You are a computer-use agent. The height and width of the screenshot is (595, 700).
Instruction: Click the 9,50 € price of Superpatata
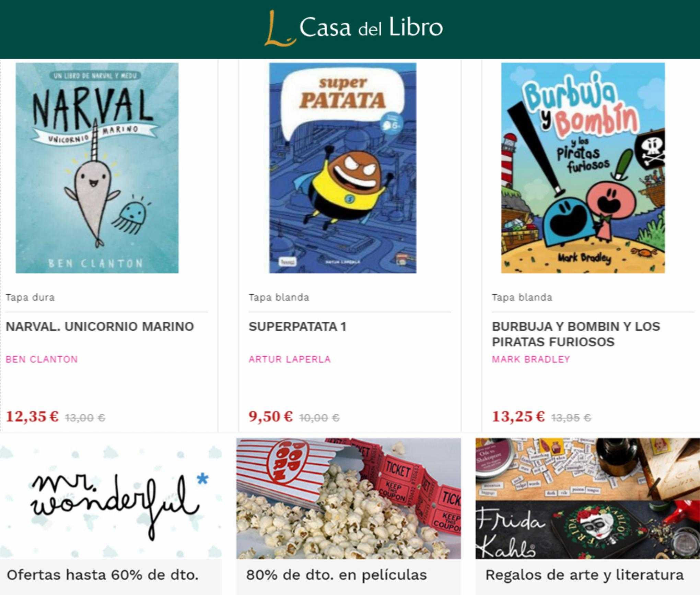(x=271, y=417)
